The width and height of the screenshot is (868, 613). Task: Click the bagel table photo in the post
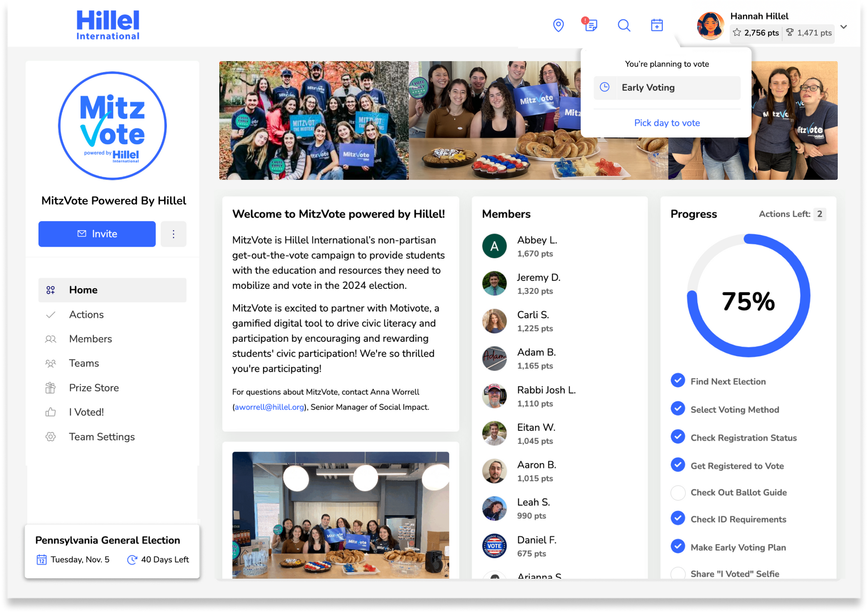point(341,515)
